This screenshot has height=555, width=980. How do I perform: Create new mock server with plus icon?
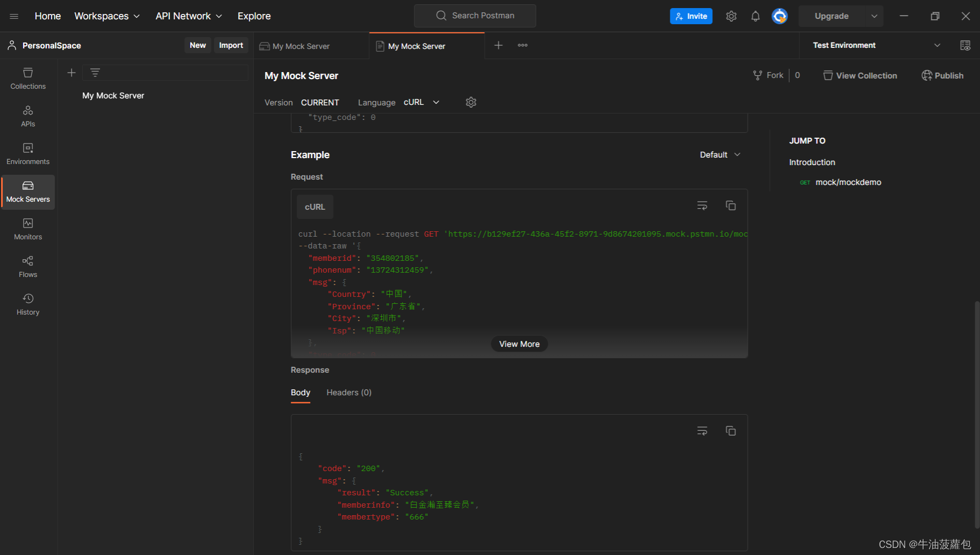click(71, 73)
